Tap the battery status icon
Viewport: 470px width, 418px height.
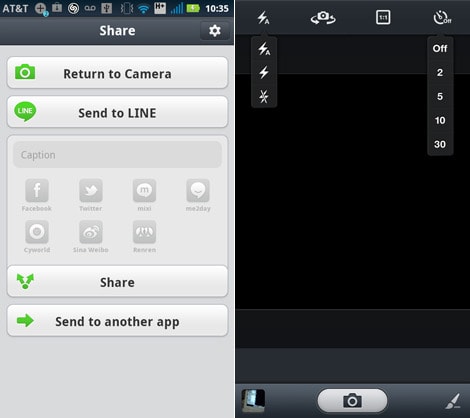[193, 8]
